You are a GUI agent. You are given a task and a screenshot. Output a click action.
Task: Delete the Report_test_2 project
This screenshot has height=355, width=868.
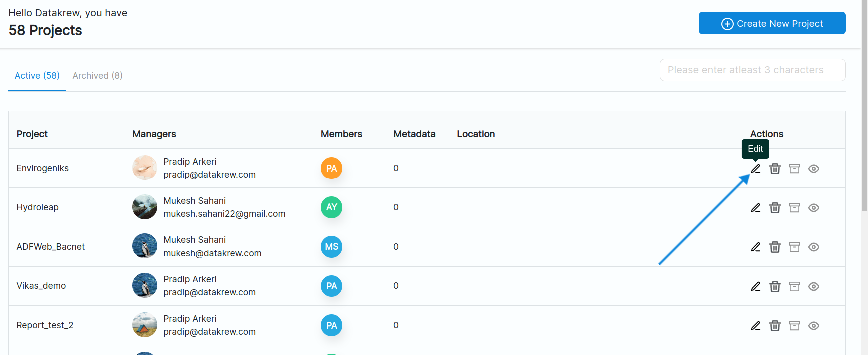775,326
